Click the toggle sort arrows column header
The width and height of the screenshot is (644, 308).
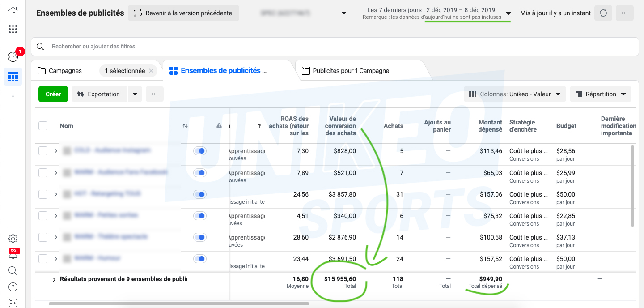coord(185,126)
